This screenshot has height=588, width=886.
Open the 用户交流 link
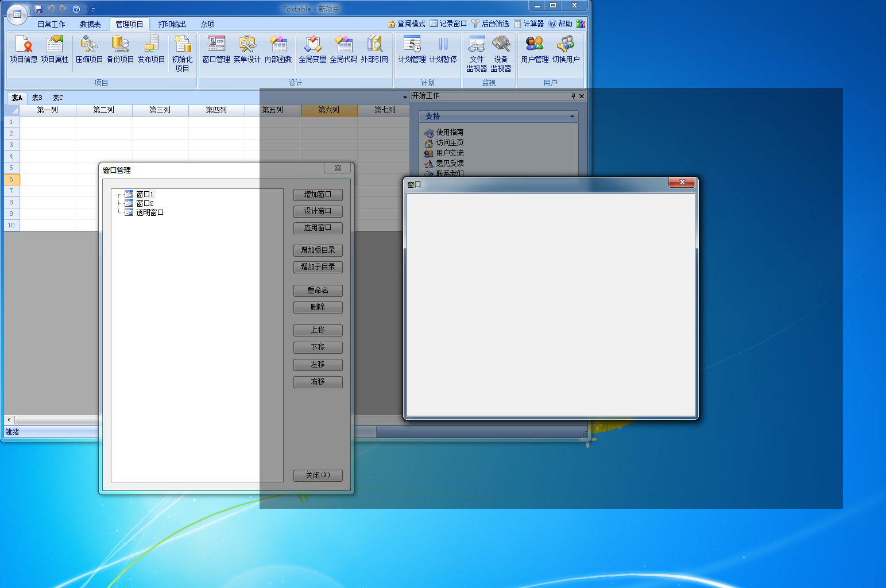click(x=450, y=153)
